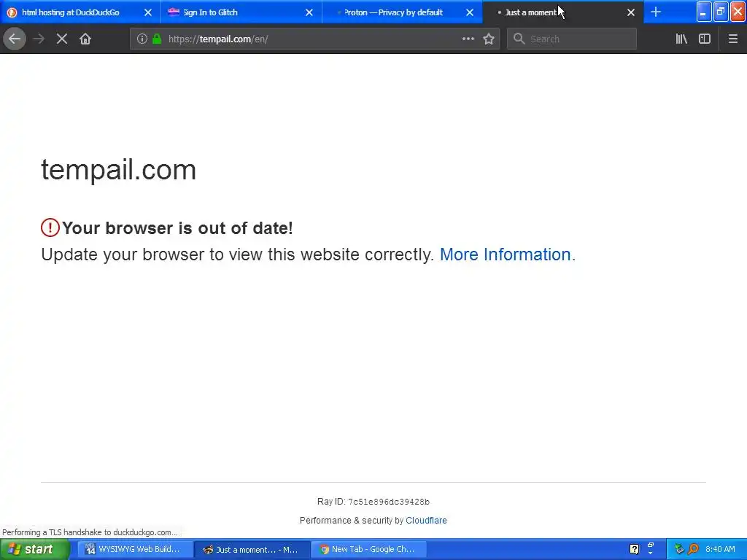Open page actions three-dots menu

coord(468,39)
